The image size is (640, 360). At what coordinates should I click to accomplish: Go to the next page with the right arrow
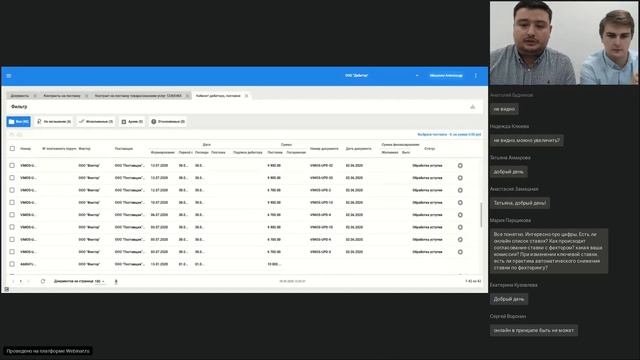[28, 281]
